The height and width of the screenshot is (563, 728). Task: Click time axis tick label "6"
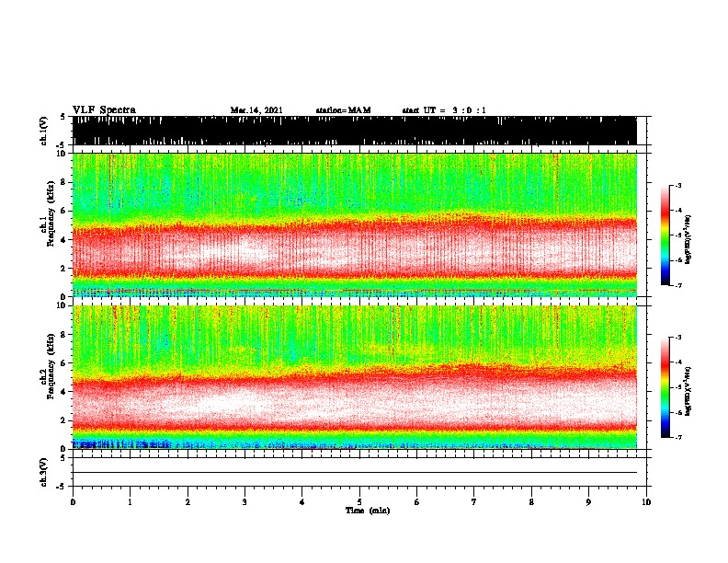tap(417, 502)
